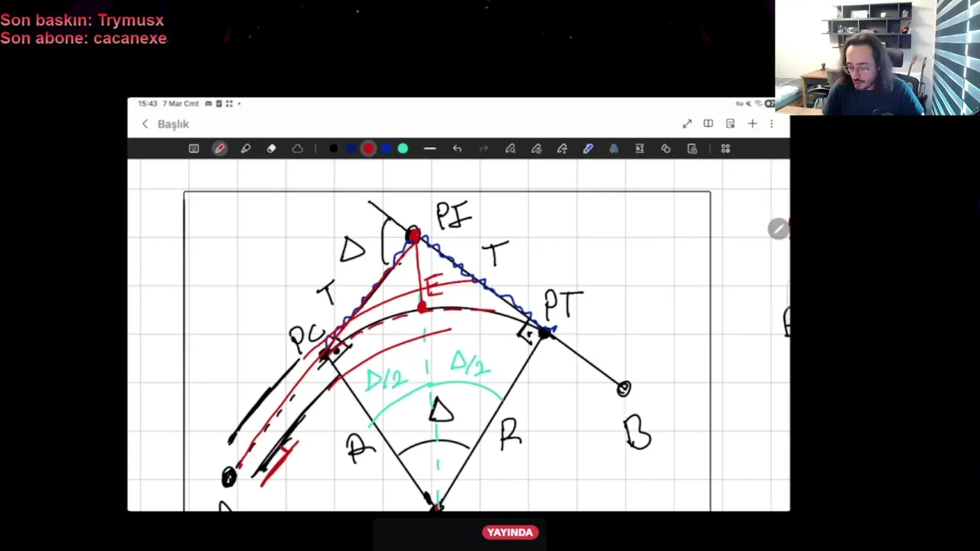The width and height of the screenshot is (980, 551).
Task: Choose the dark navy pen color
Action: click(351, 148)
